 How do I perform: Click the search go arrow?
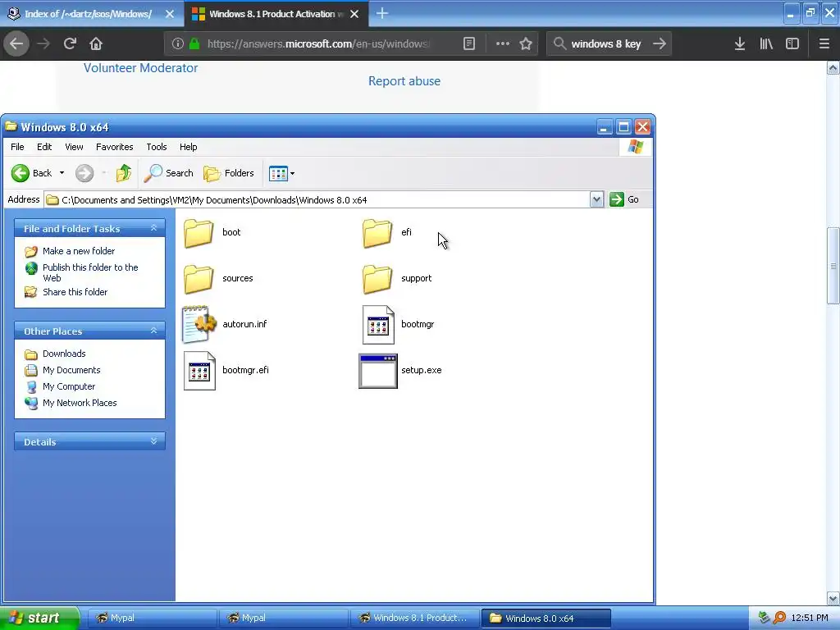click(660, 44)
